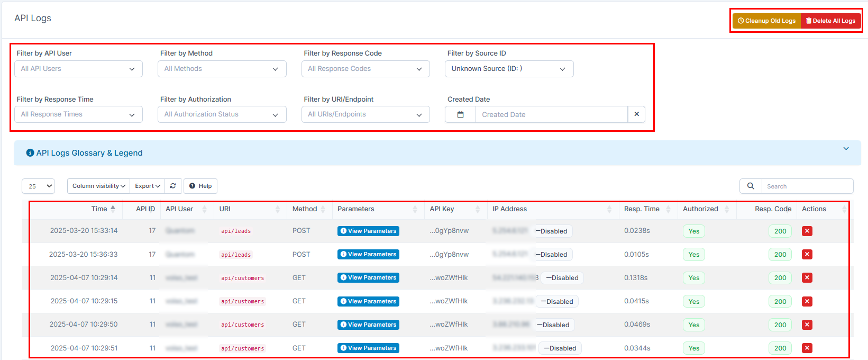Delete the 10:29:51 log row
This screenshot has width=868, height=360.
(x=807, y=348)
